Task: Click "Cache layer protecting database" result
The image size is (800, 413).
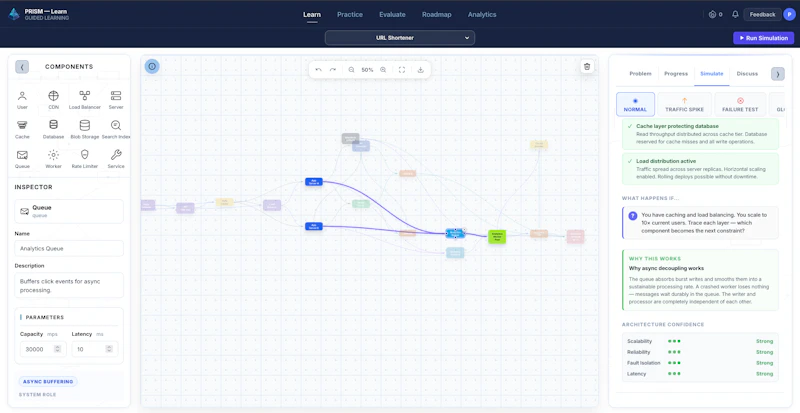Action: [x=700, y=134]
